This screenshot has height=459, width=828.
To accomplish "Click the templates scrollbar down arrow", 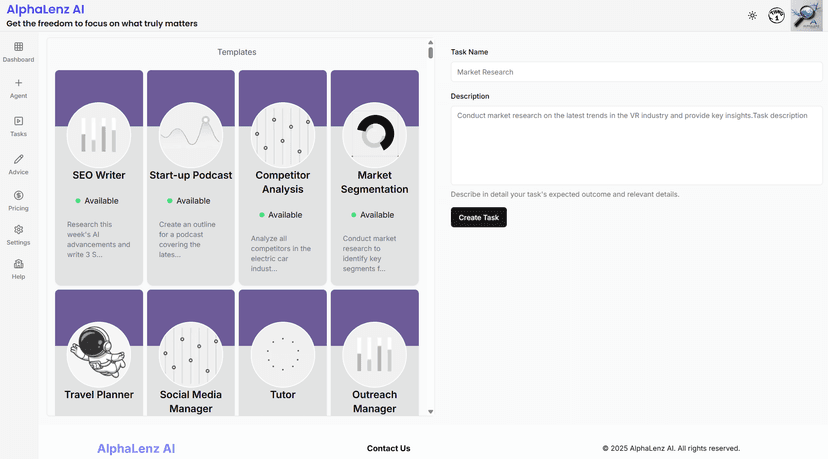I will [430, 411].
